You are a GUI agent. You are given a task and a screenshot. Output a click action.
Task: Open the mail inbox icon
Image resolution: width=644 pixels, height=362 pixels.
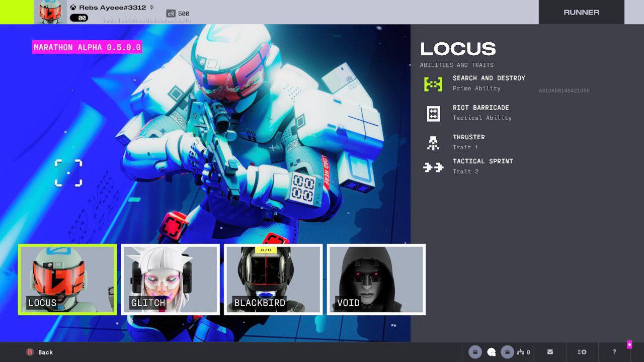[x=550, y=352]
